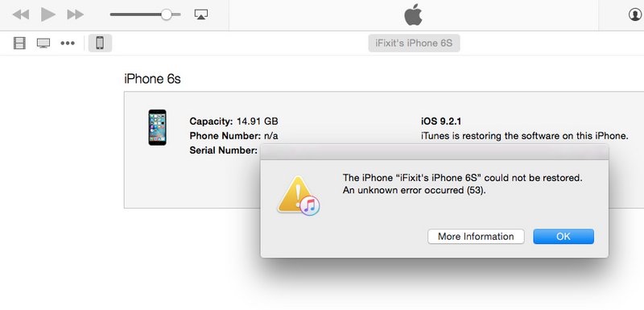Click the More Information button

[x=476, y=237]
